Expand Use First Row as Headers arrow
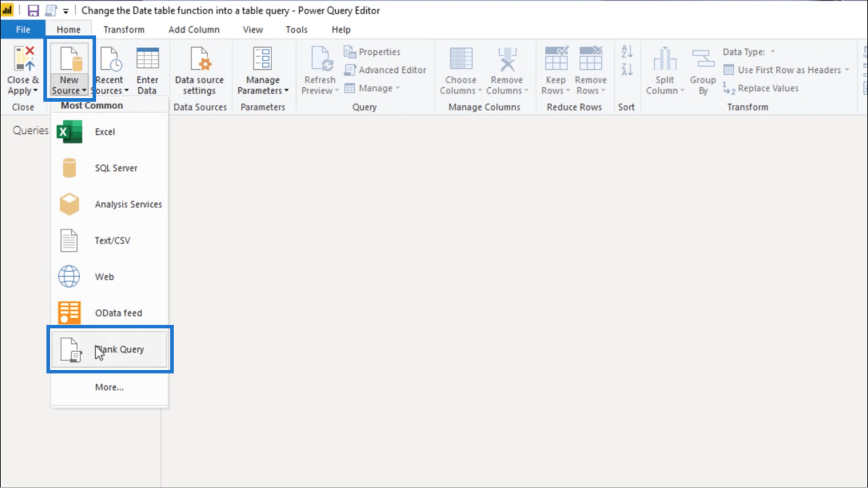This screenshot has height=488, width=868. point(847,70)
